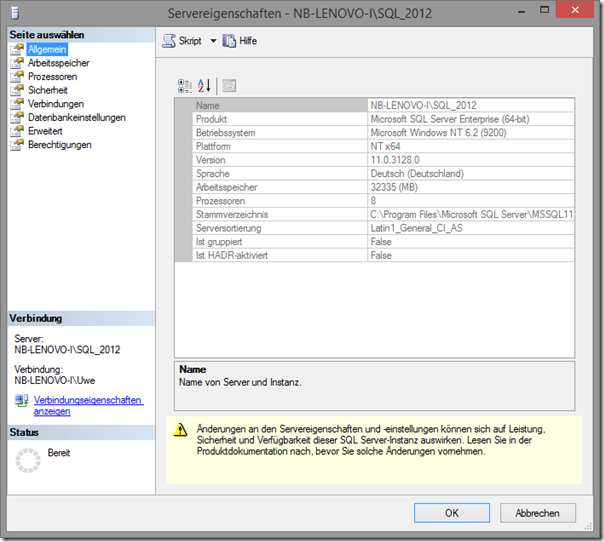604x542 pixels.
Task: Cancel with the Abbrechen button
Action: click(x=538, y=513)
